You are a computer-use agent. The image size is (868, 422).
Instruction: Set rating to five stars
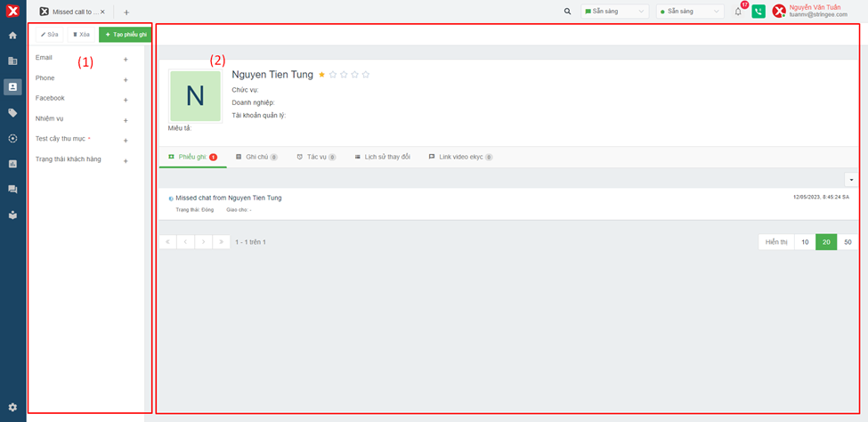(366, 75)
